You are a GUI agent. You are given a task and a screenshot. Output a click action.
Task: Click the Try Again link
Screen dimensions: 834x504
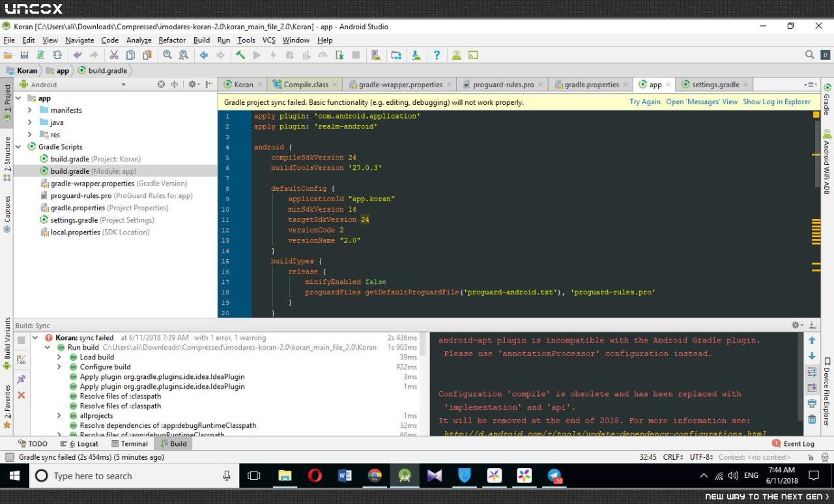pos(644,102)
